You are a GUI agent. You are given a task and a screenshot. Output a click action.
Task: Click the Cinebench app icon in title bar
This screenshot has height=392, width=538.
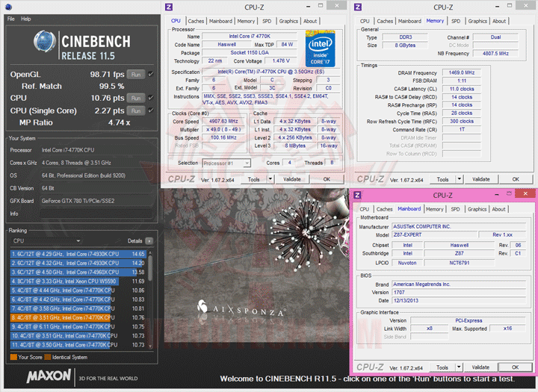click(8, 7)
